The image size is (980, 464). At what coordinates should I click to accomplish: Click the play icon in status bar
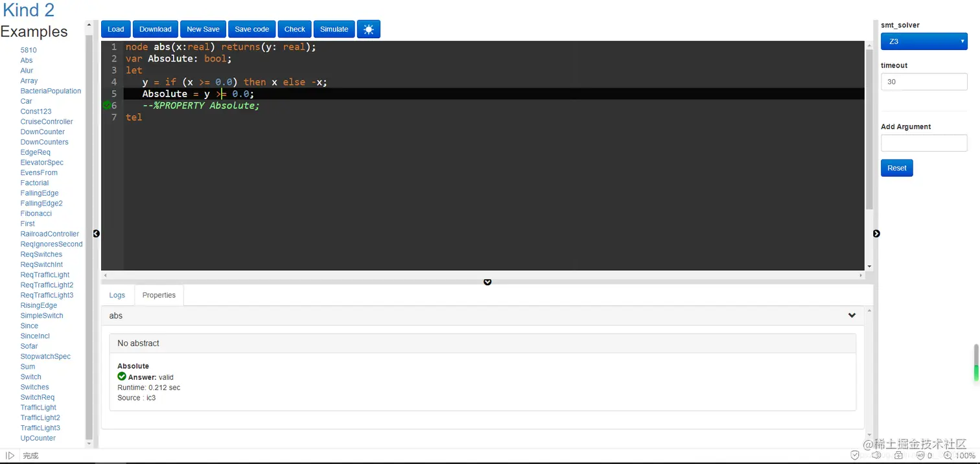10,456
